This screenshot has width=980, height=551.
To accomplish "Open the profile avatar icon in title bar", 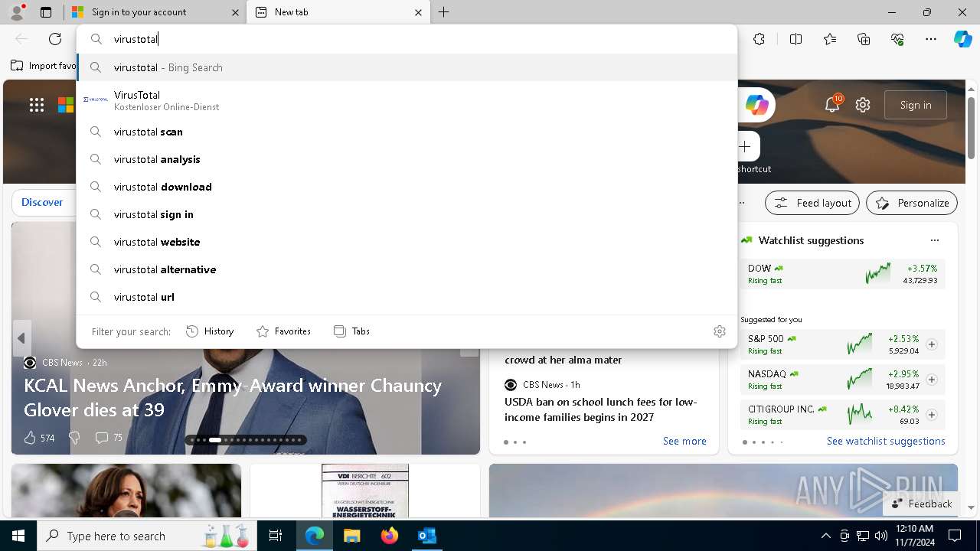I will pos(16,12).
